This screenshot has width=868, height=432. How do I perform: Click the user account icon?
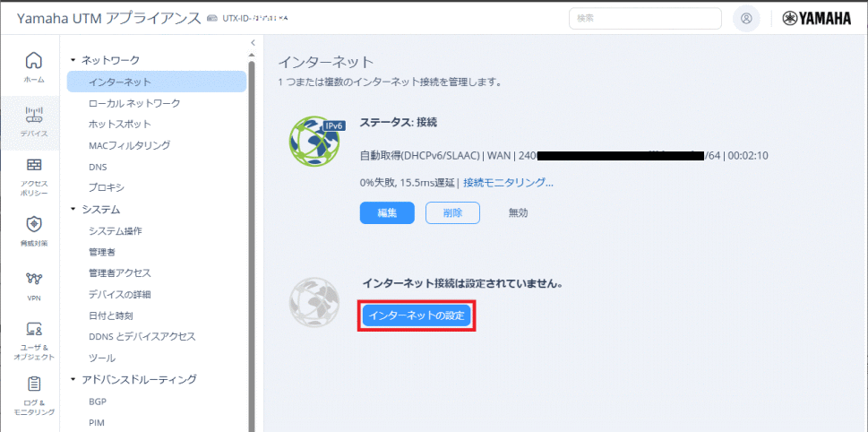pos(745,18)
